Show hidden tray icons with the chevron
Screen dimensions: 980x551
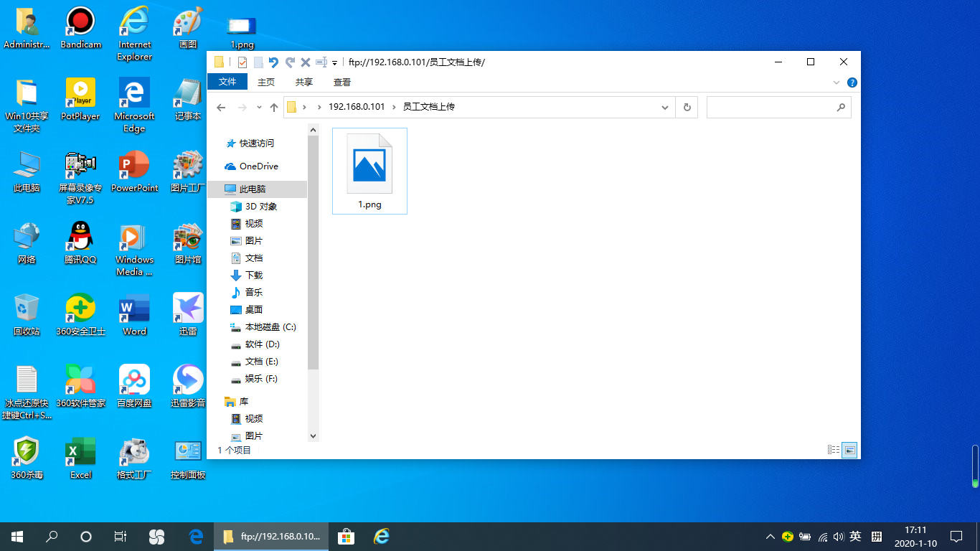click(770, 536)
